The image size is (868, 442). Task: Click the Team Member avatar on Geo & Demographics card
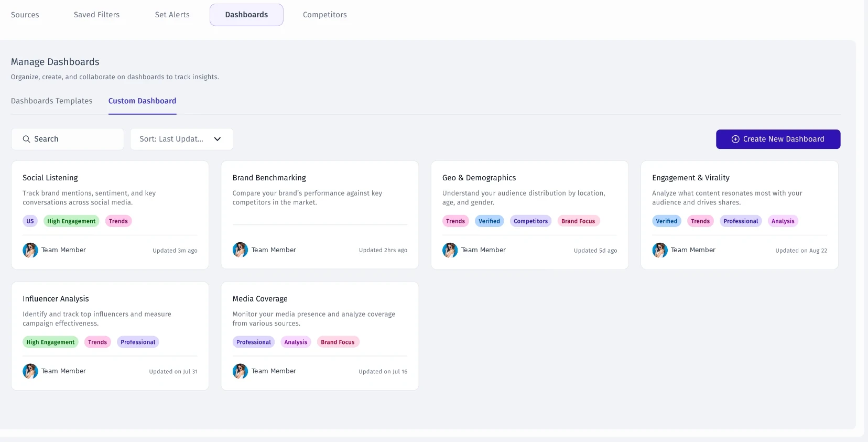[450, 250]
